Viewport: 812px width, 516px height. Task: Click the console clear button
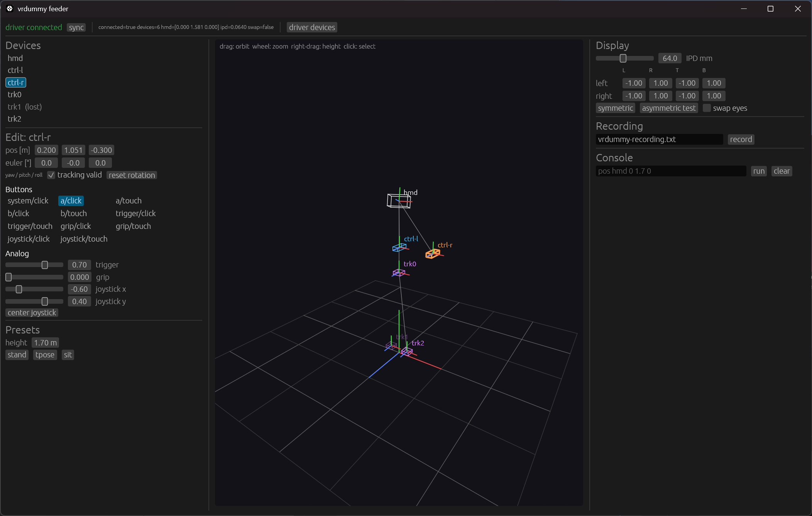[x=782, y=171]
